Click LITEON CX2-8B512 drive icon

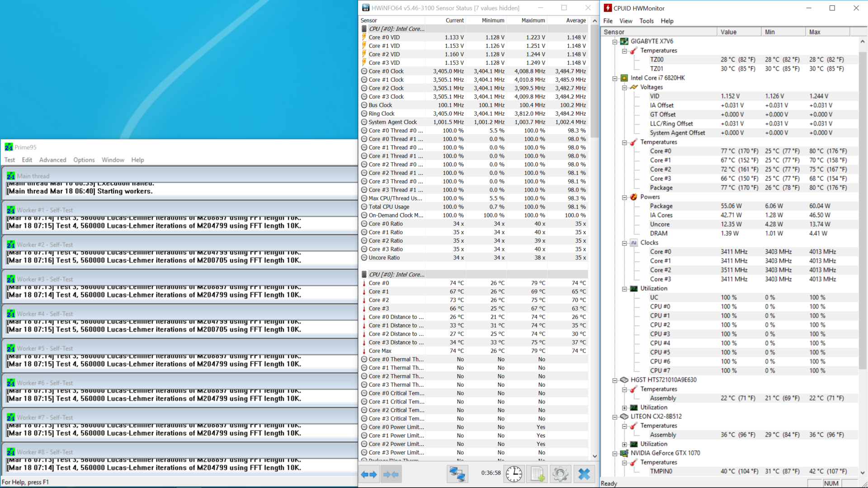point(624,416)
